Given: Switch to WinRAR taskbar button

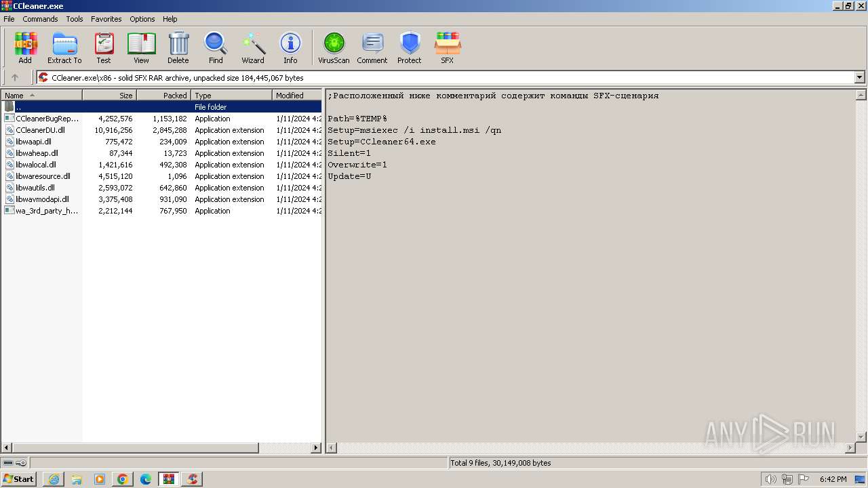Looking at the screenshot, I should [x=169, y=479].
